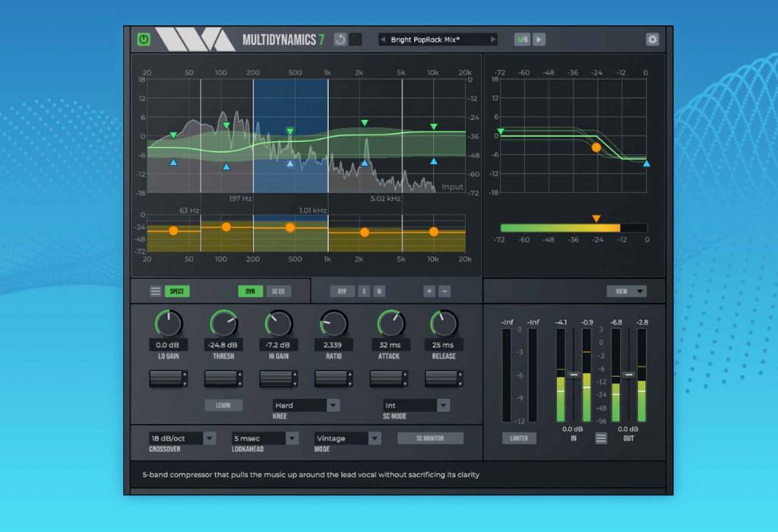Select the green triangle in the highlighted 197 Hz–1.01 kHz band
778x532 pixels.
[290, 131]
